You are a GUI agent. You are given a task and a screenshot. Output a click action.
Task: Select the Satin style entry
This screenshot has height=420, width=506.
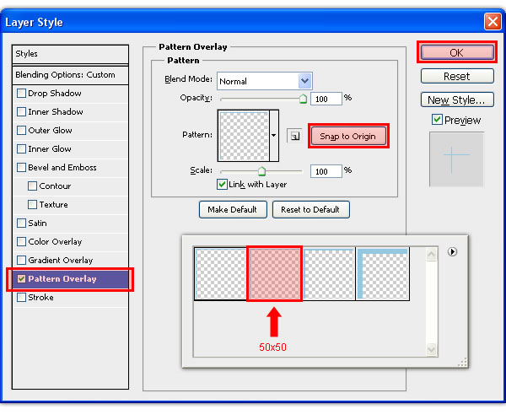point(70,223)
